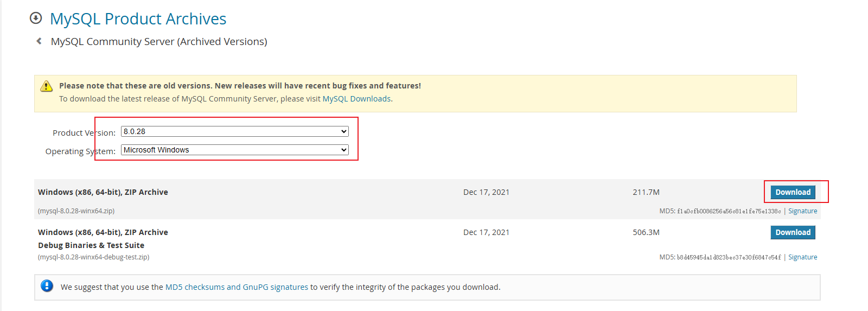
Task: Click the MD5 hash of the first ZIP archive
Action: click(x=729, y=211)
